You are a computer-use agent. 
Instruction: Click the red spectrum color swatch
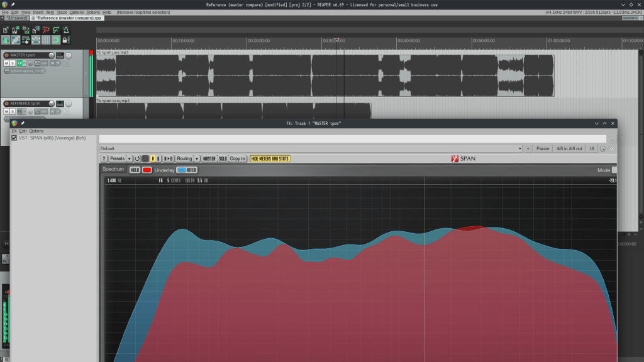pyautogui.click(x=147, y=170)
